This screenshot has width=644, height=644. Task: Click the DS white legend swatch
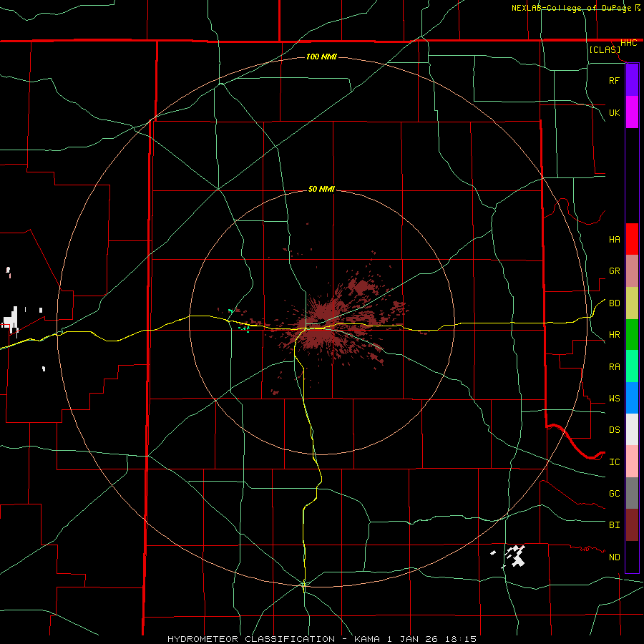[632, 429]
